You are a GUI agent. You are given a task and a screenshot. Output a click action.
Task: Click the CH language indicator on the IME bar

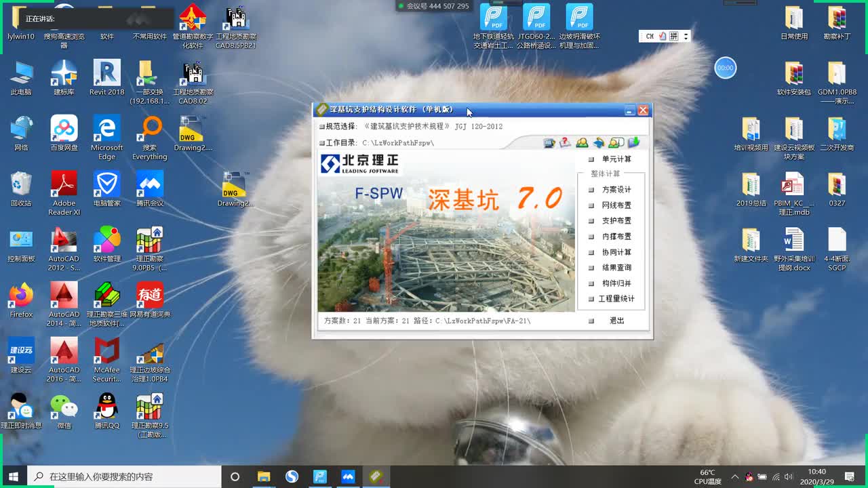(x=650, y=37)
